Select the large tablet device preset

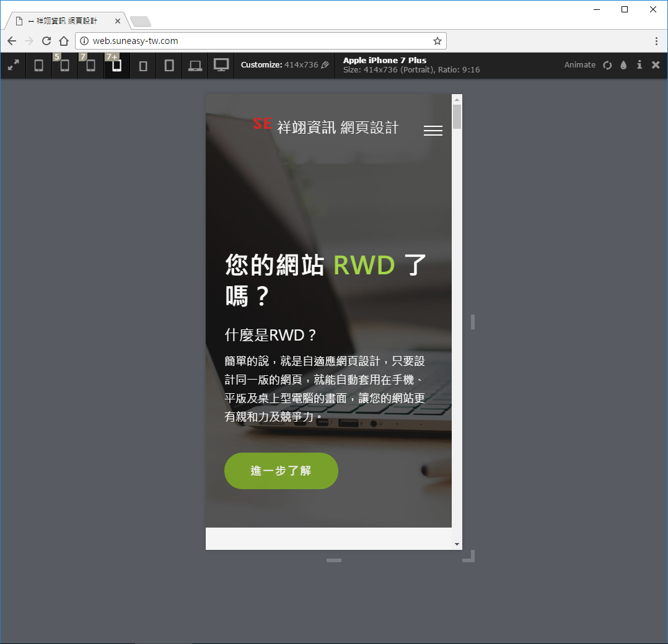click(169, 66)
